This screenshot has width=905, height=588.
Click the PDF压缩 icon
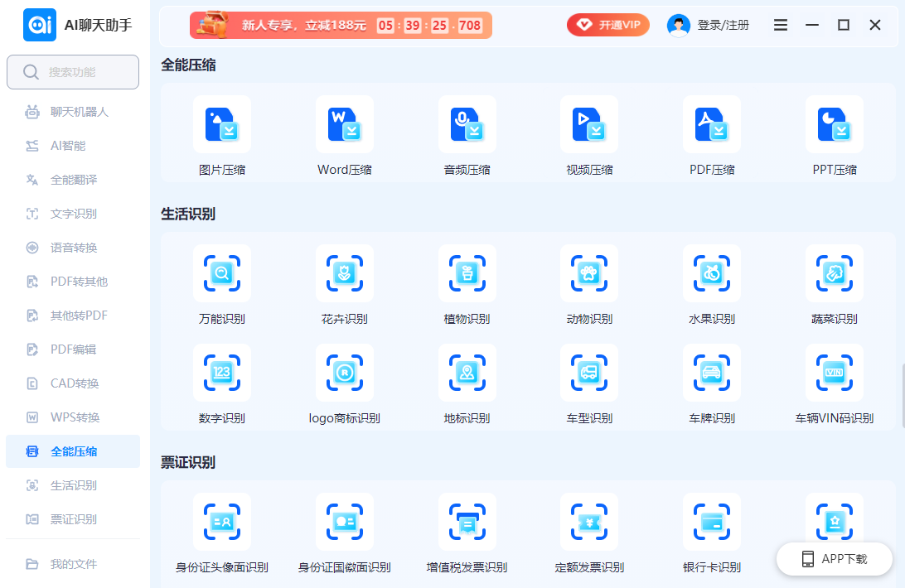coord(712,125)
